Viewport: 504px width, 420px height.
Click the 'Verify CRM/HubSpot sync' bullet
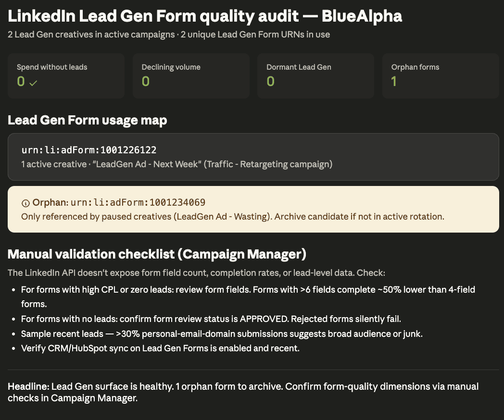(x=160, y=348)
